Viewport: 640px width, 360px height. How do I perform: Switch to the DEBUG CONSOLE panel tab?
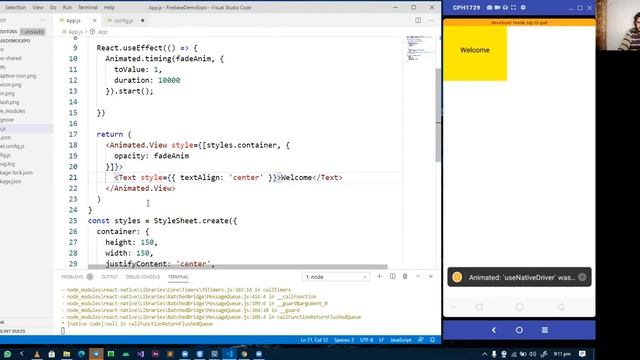click(143, 277)
